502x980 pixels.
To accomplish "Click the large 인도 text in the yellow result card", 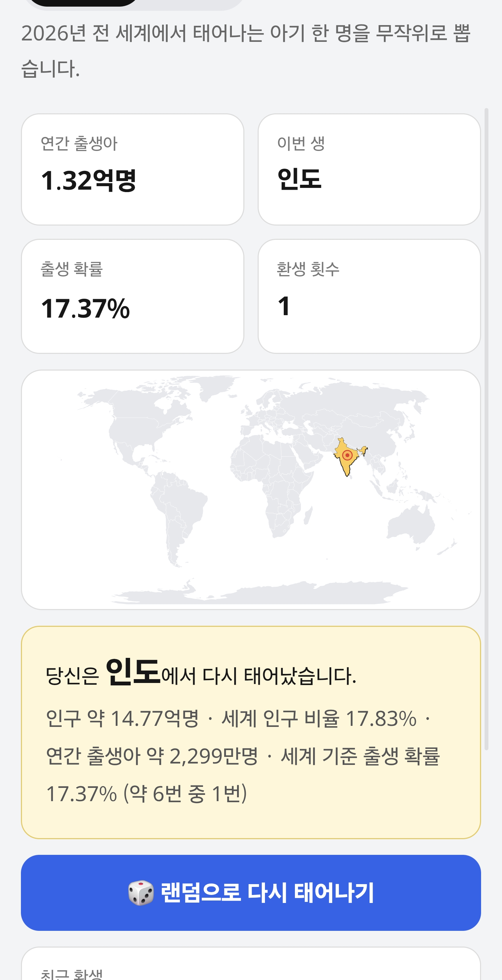I will (x=133, y=672).
